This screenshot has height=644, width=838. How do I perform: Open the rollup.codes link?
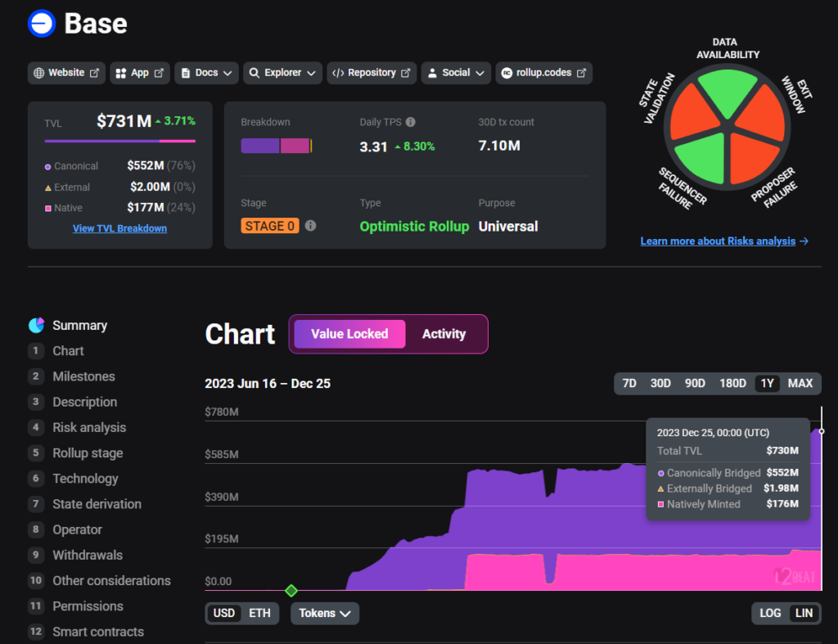click(543, 73)
